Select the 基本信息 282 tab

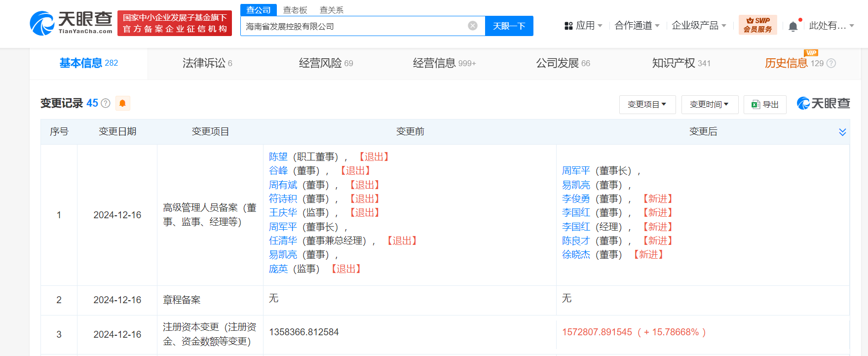pyautogui.click(x=89, y=63)
